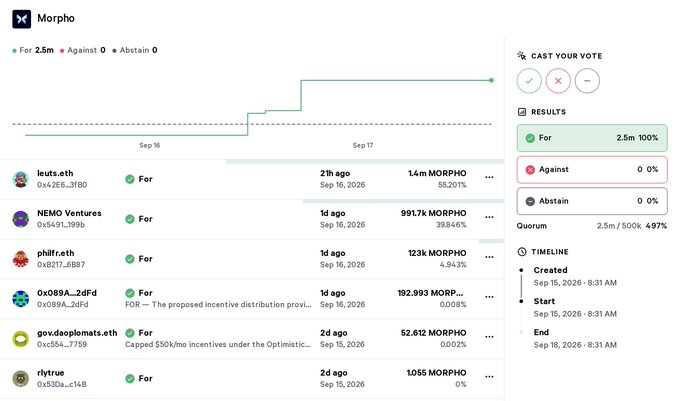Click the 991.7k MORPHO voting power value
Image resolution: width=680 pixels, height=401 pixels.
pos(434,213)
